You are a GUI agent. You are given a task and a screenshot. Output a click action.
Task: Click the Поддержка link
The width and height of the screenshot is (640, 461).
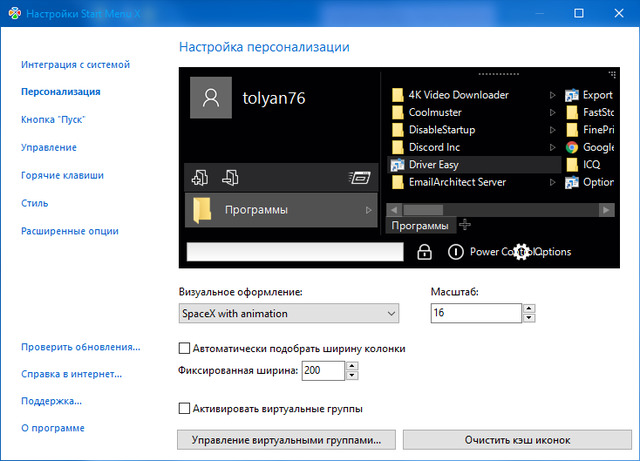point(51,401)
